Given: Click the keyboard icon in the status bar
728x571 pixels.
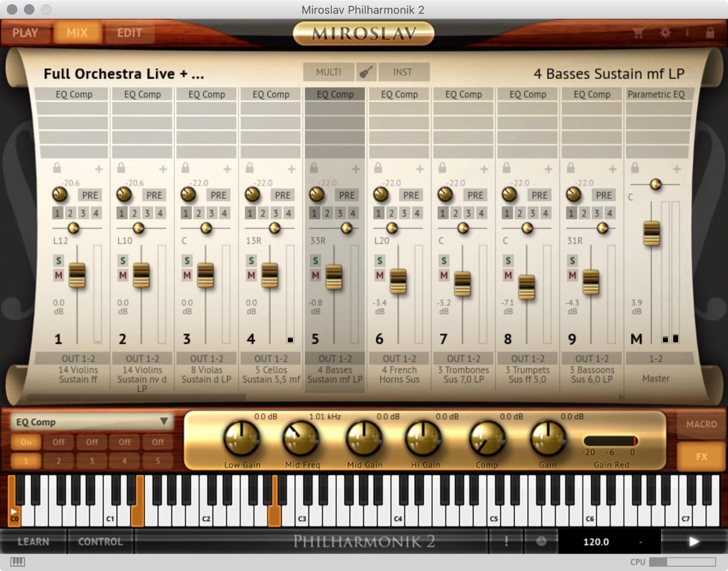Looking at the screenshot, I should [x=17, y=562].
